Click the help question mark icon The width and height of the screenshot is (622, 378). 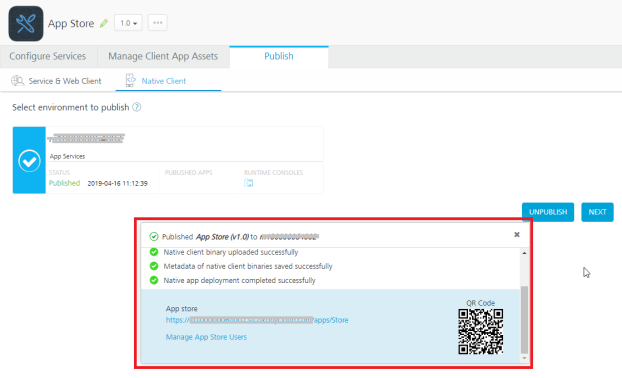coord(136,107)
